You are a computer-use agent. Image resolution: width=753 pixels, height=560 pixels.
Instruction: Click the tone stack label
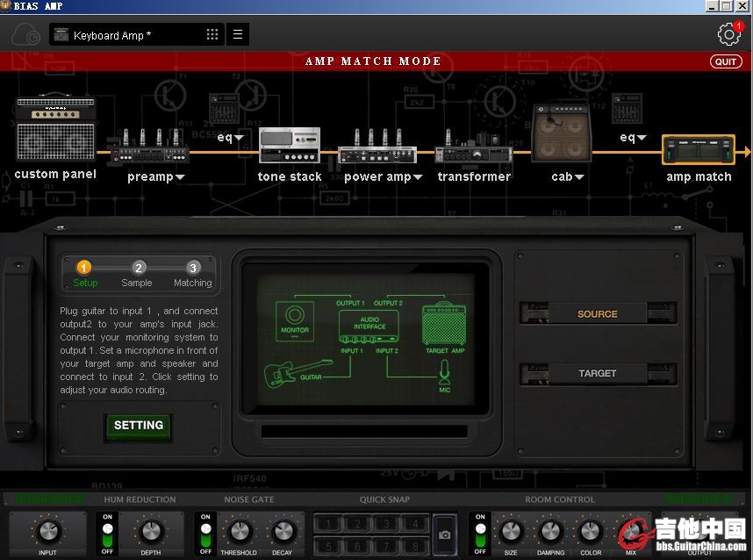tap(290, 176)
